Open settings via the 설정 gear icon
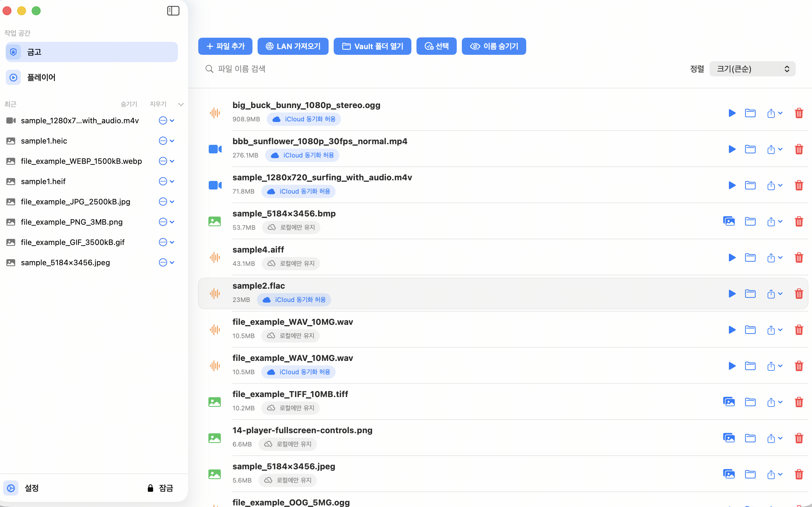The width and height of the screenshot is (812, 507). click(11, 488)
